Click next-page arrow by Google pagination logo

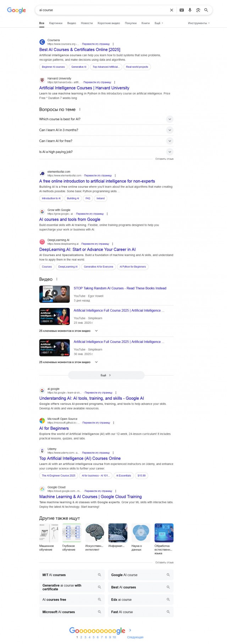coord(130,630)
